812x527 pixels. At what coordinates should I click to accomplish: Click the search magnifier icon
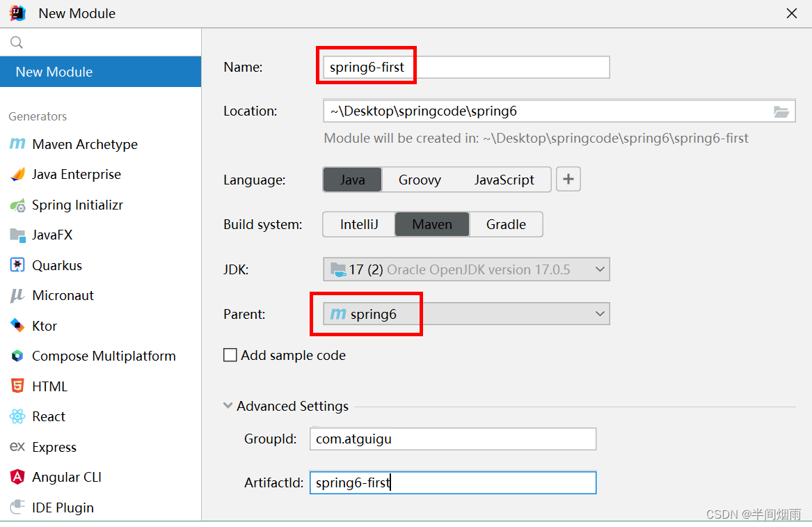point(17,42)
